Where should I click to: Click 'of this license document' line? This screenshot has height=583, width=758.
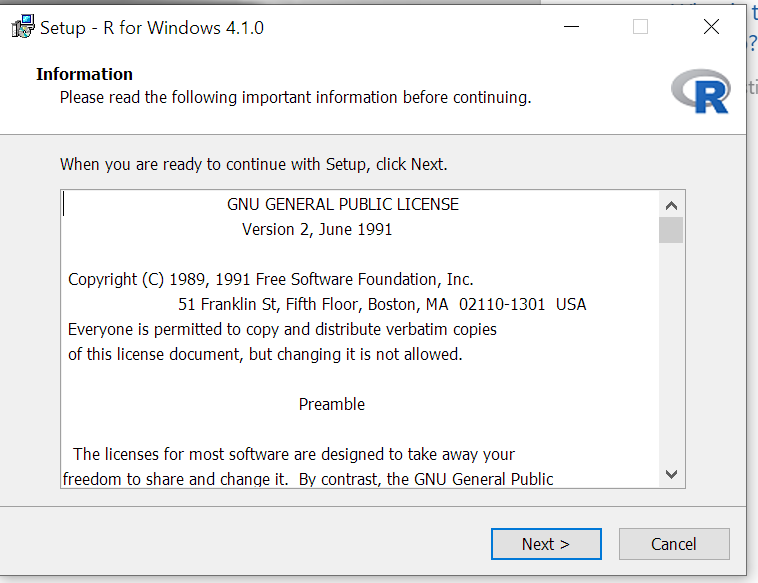pyautogui.click(x=265, y=354)
